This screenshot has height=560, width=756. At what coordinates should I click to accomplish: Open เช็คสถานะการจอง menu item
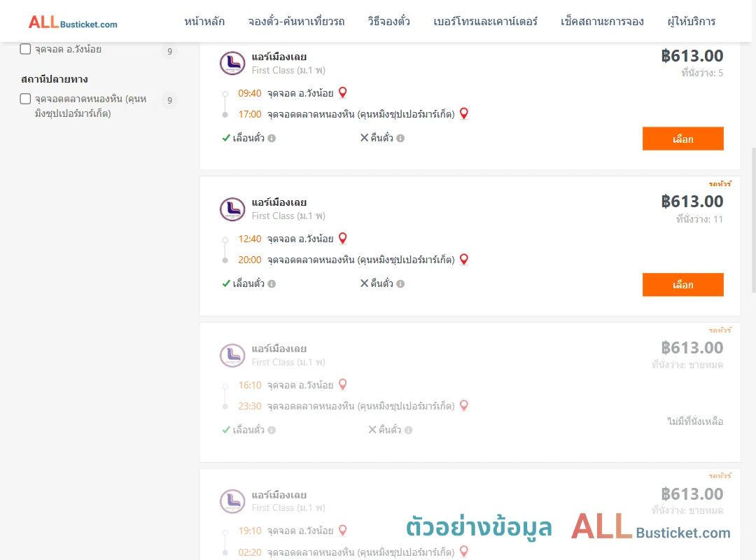click(602, 22)
